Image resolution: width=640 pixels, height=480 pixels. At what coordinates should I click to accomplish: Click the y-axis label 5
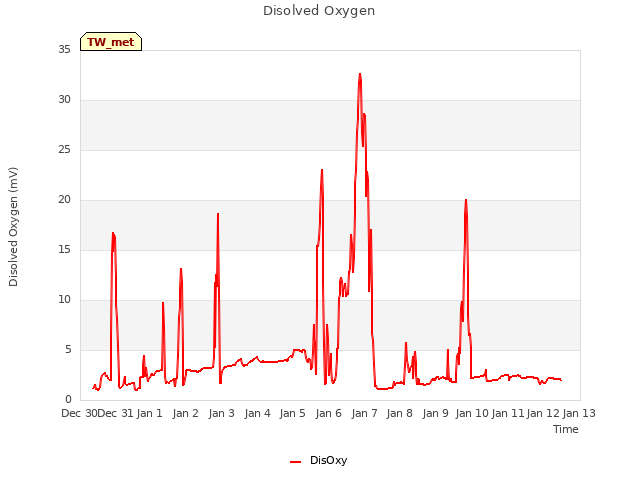[68, 350]
